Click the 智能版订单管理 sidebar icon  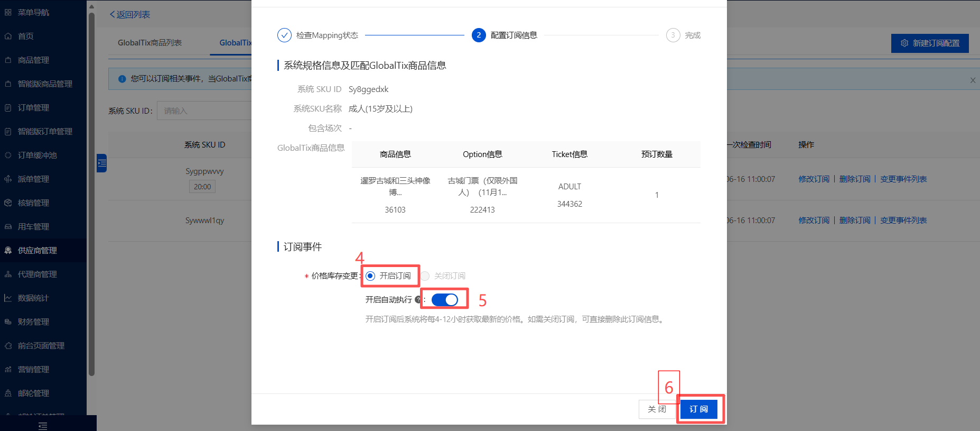tap(8, 131)
